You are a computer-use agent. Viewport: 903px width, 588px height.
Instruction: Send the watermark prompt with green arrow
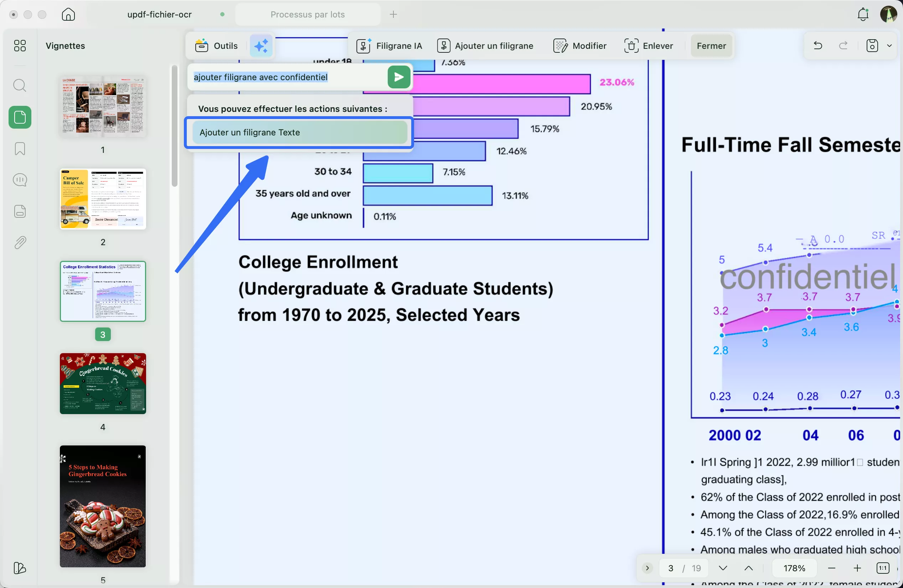(398, 77)
